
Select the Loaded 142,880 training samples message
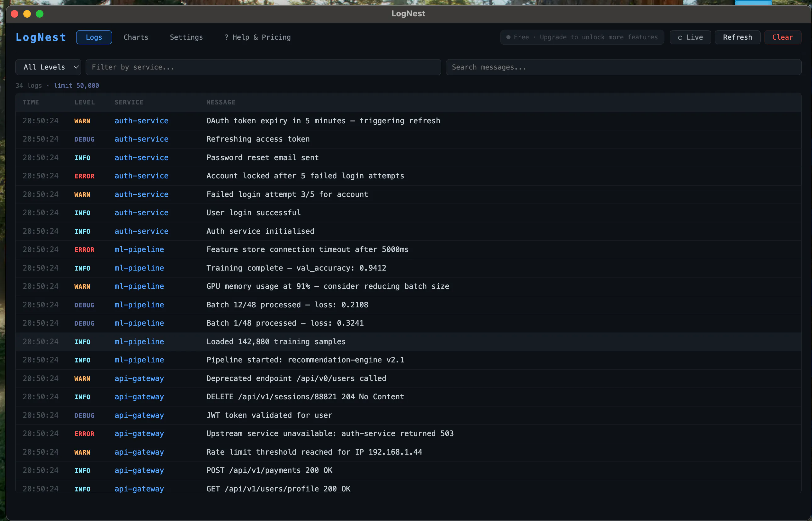coord(276,342)
